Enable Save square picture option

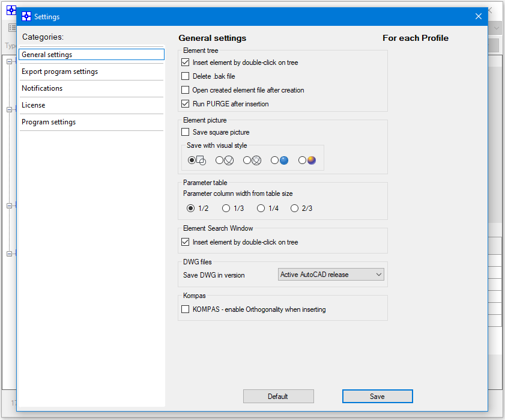[x=185, y=132]
